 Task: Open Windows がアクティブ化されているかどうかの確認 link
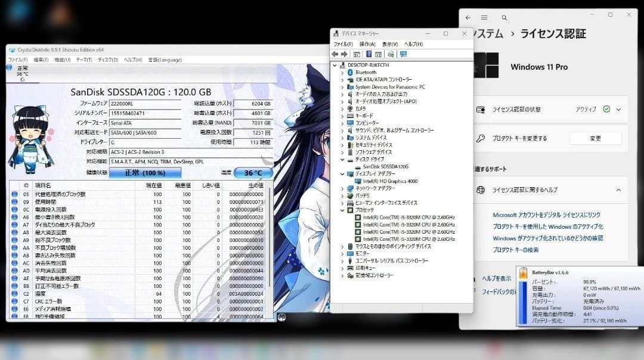[548, 238]
